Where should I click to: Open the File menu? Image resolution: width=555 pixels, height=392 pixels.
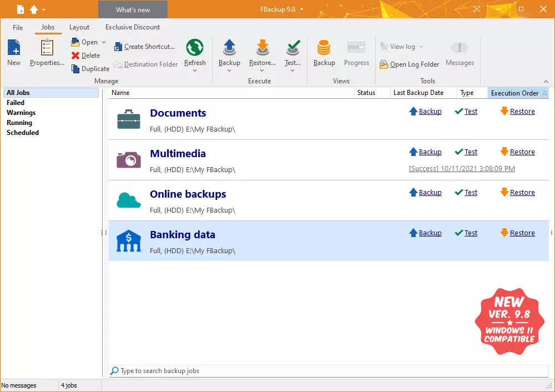pos(18,27)
